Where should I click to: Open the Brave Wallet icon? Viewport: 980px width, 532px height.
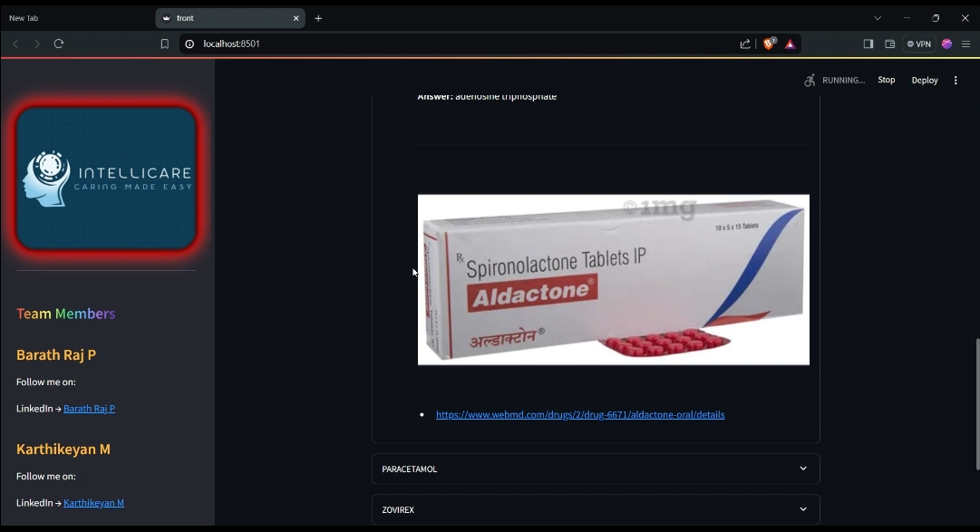pyautogui.click(x=890, y=44)
